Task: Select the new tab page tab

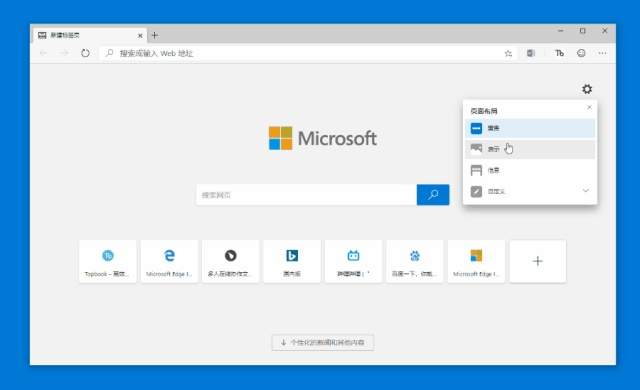Action: [89, 35]
